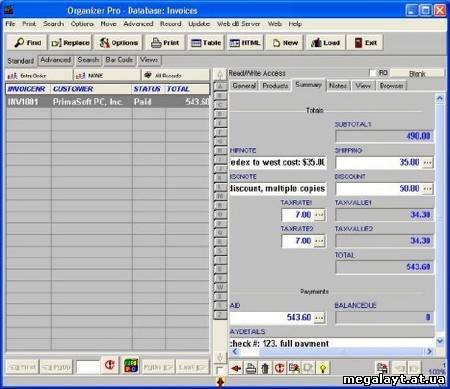Click the Entry Order sort button
This screenshot has width=450, height=389.
[x=39, y=76]
